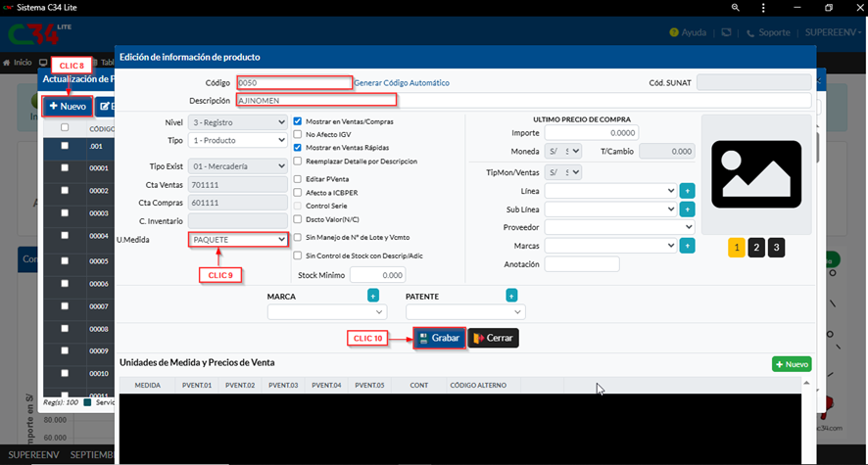This screenshot has height=465, width=868.
Task: Uncheck Mostrar en Ventas Rápidas
Action: click(299, 147)
